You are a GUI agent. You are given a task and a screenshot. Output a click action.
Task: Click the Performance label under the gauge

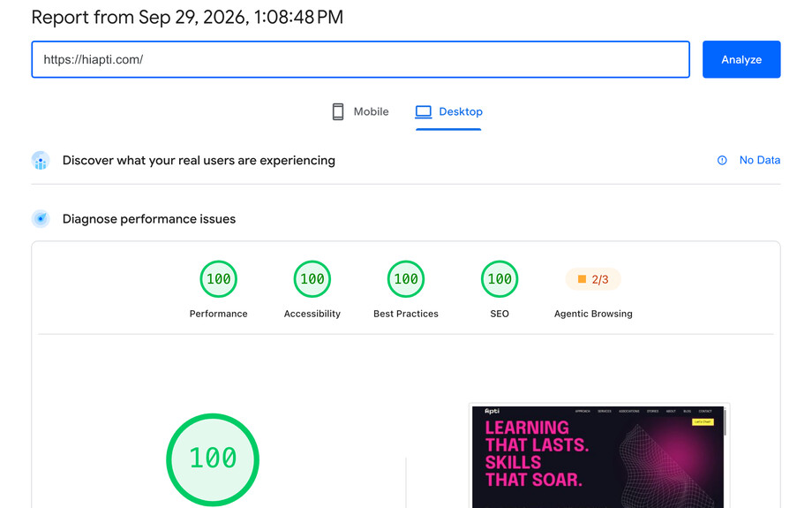coord(219,314)
